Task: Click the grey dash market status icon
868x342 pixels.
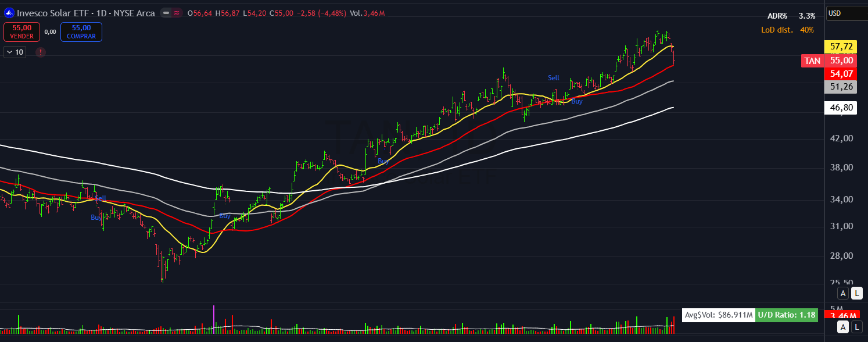Action: point(166,12)
